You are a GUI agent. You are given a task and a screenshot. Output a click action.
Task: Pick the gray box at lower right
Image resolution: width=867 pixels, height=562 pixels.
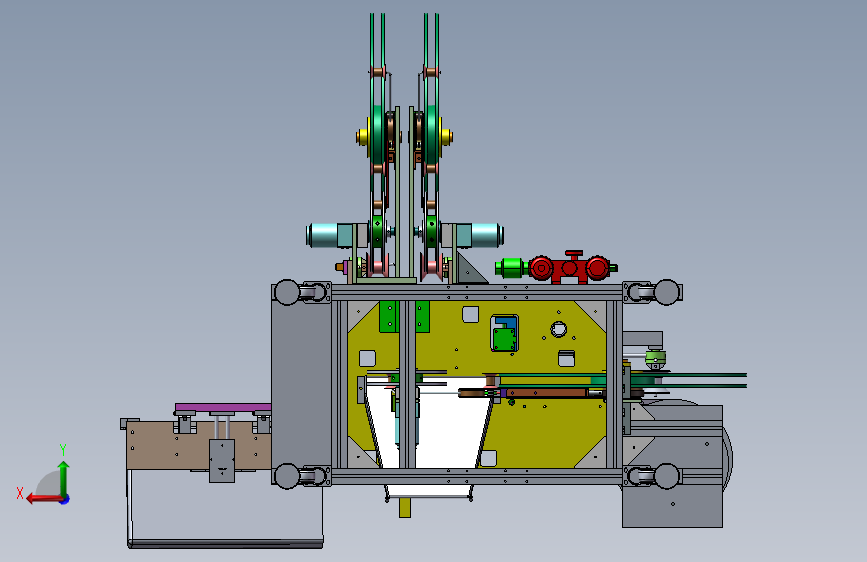672,504
